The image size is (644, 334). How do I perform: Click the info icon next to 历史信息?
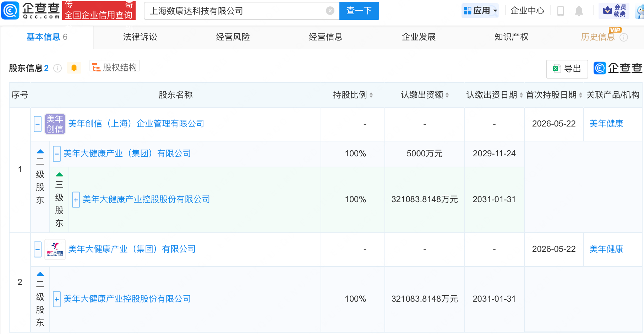[624, 37]
